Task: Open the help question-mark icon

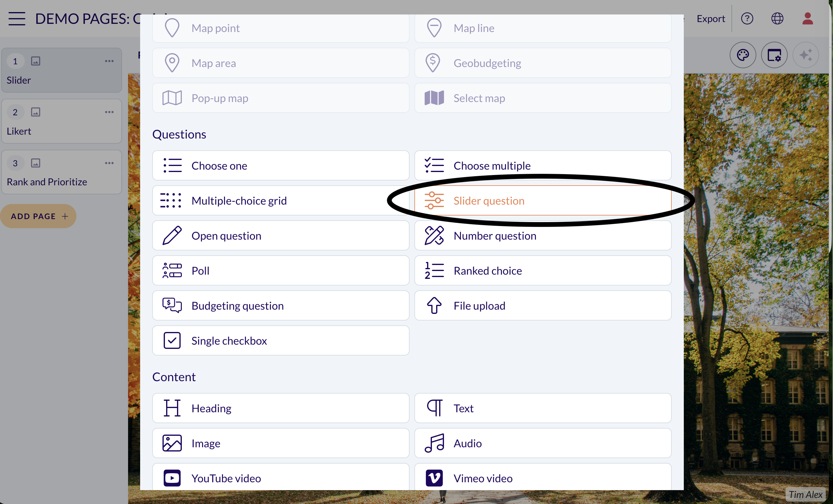Action: point(747,19)
